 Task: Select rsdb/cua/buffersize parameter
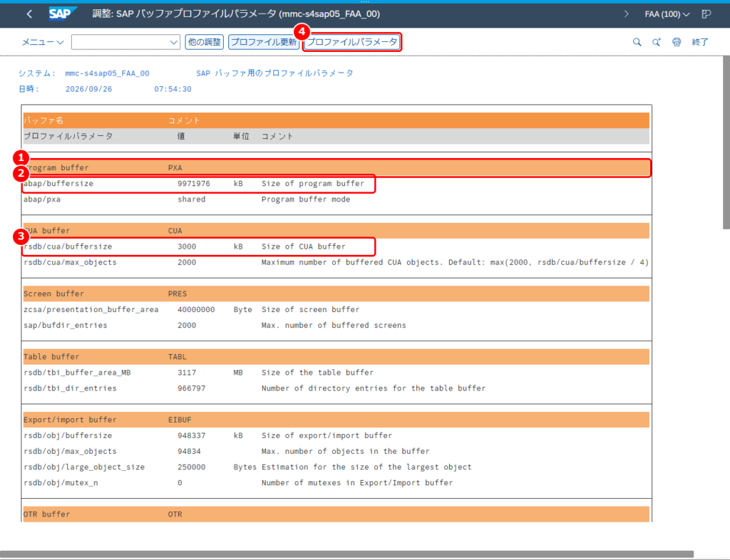click(x=68, y=247)
